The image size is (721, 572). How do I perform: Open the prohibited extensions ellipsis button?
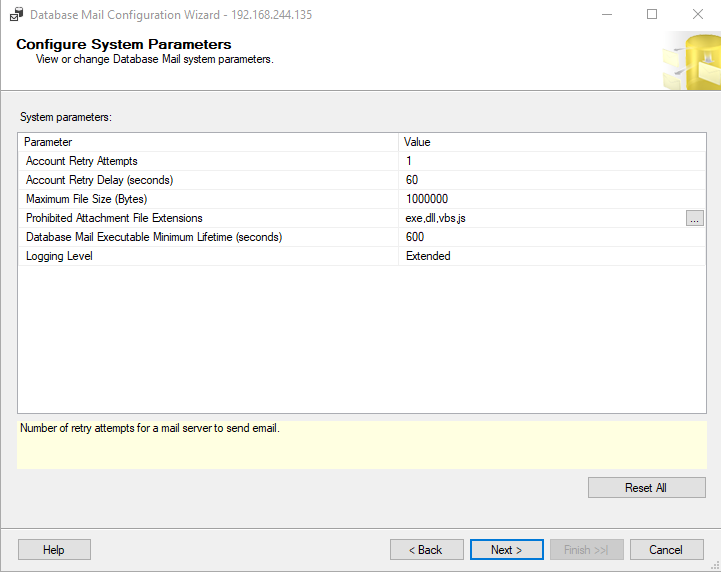point(694,218)
